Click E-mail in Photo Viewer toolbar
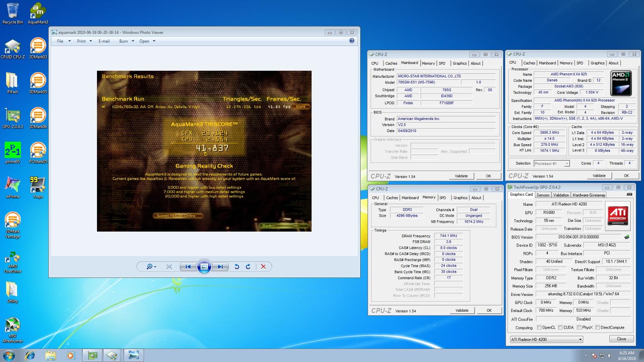Screen dimensions: 644x362 click(x=104, y=41)
